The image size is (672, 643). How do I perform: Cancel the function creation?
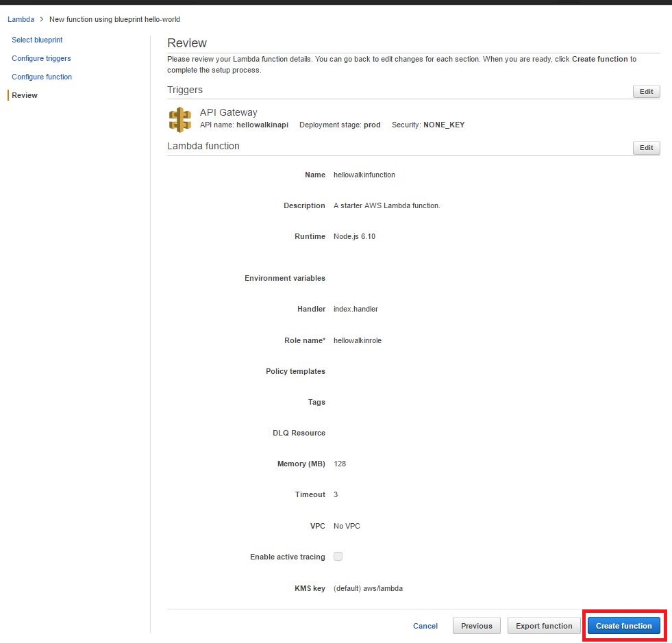[425, 625]
